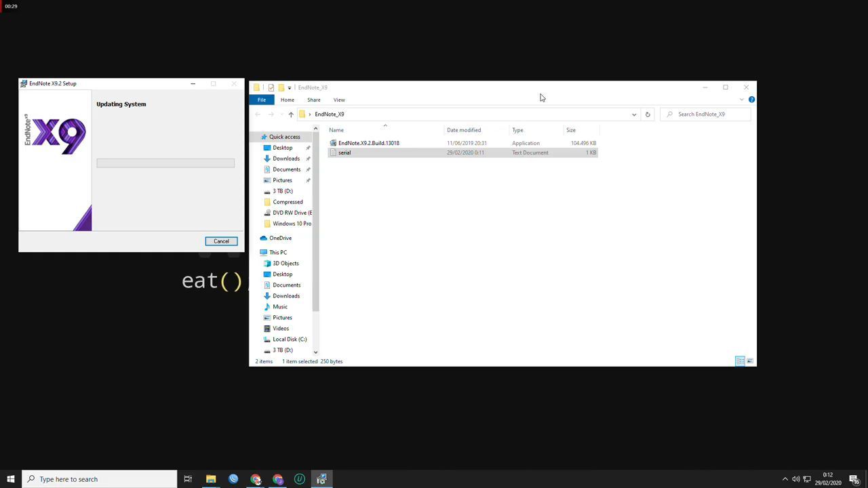Open Music under This PC
The width and height of the screenshot is (868, 488).
coord(279,306)
